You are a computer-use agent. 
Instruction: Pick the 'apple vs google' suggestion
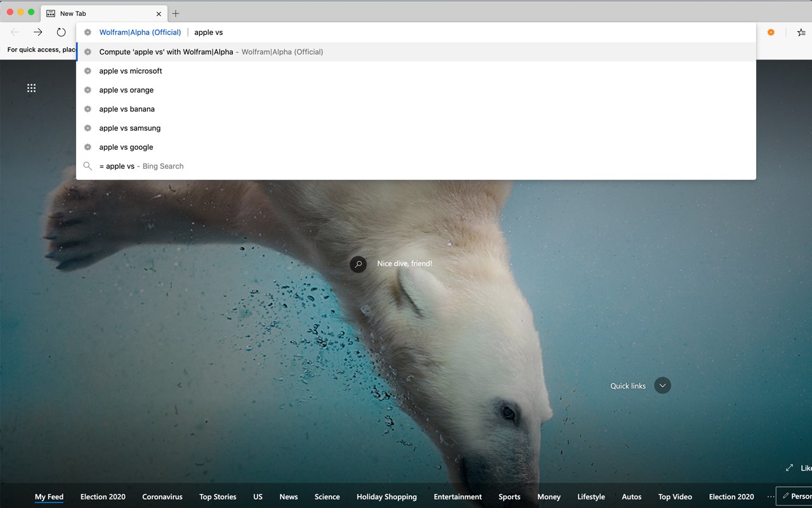(416, 147)
